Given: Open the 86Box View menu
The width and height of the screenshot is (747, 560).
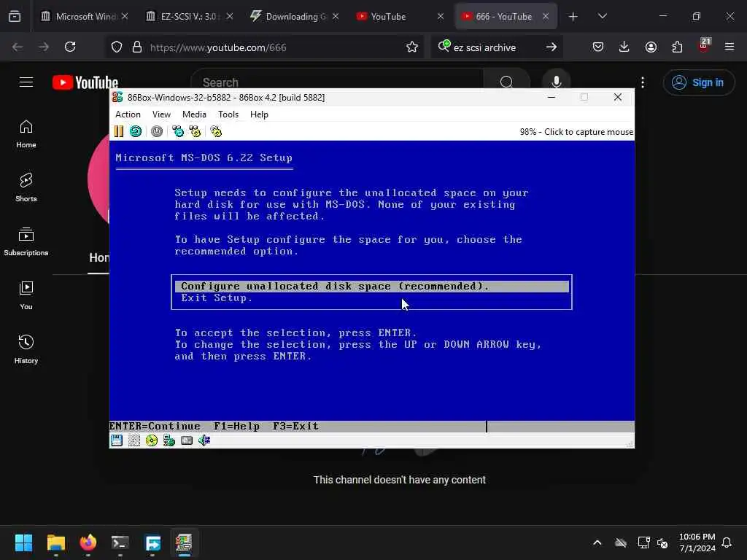Looking at the screenshot, I should pos(161,114).
